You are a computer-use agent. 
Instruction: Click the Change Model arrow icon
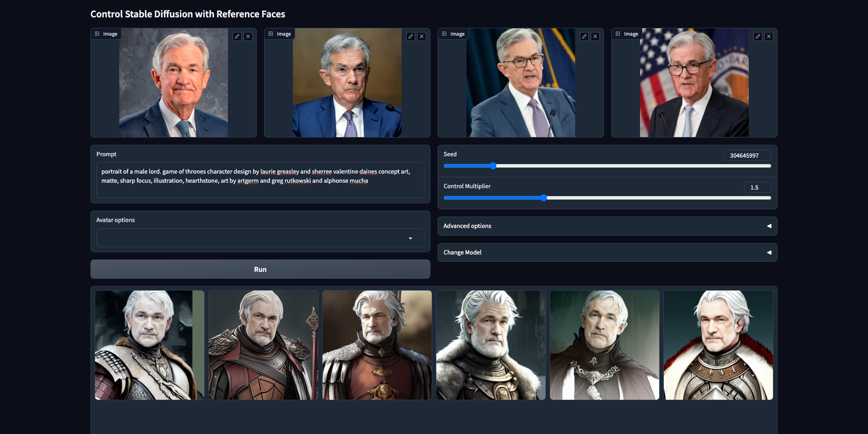click(x=769, y=253)
